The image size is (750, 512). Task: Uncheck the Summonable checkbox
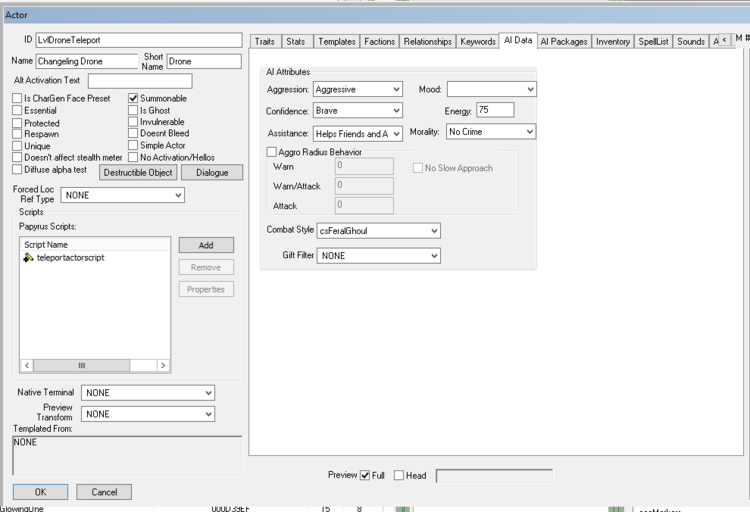click(x=133, y=98)
